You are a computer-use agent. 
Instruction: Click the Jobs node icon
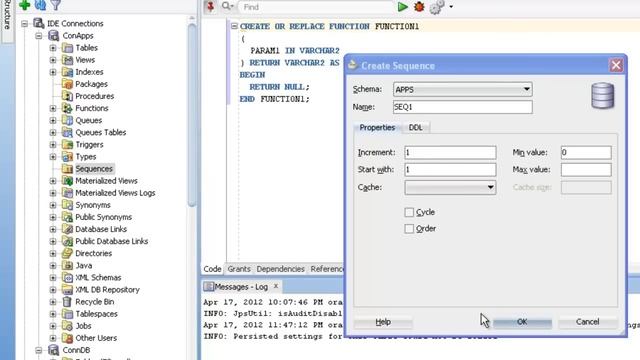point(67,326)
